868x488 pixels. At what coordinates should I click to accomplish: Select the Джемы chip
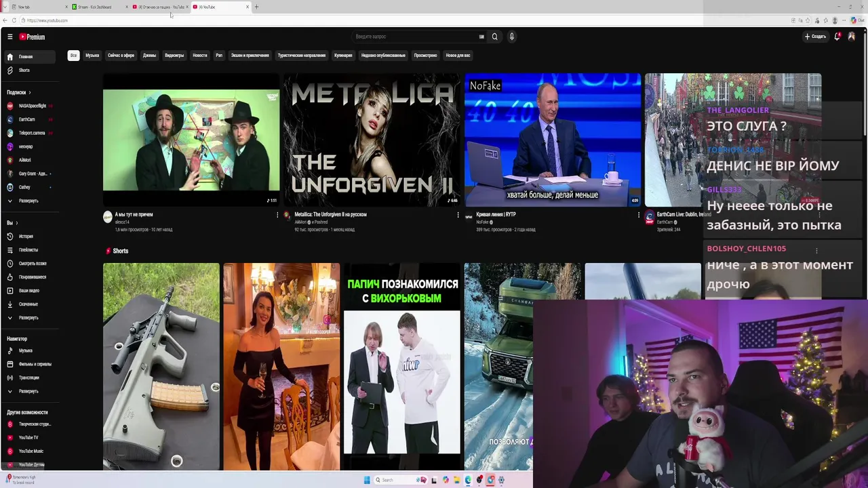click(x=149, y=56)
